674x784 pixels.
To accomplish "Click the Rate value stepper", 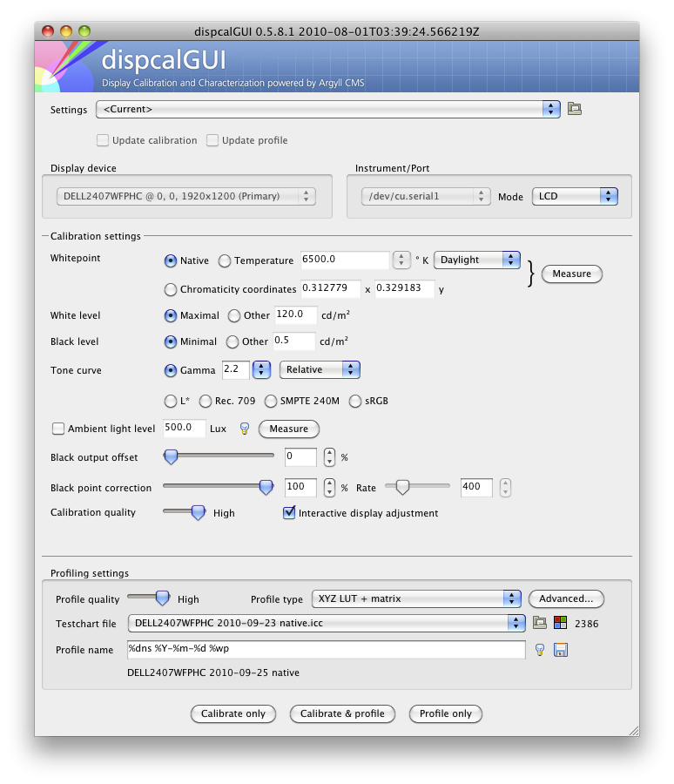I will (505, 487).
